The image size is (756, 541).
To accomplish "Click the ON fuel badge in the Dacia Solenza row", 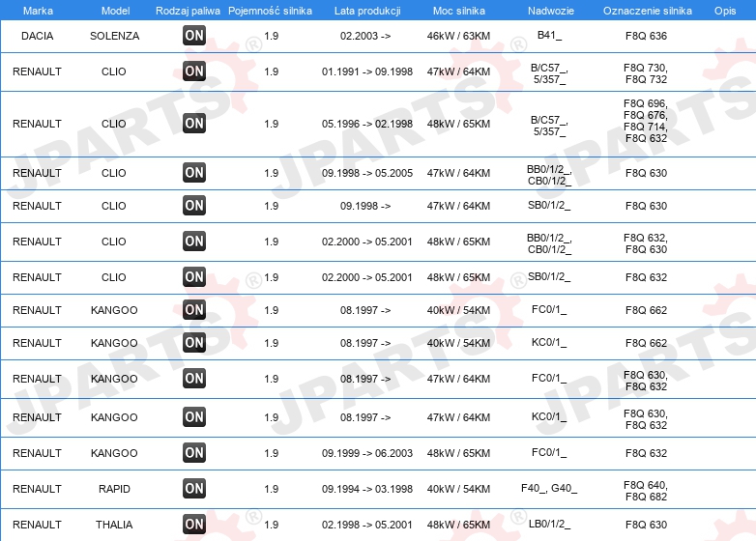I will [194, 35].
